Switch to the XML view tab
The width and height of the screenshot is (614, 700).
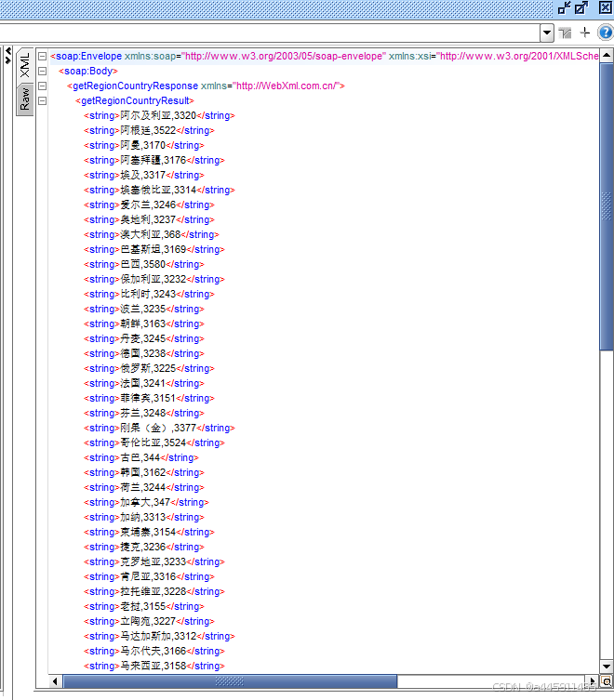click(x=24, y=65)
